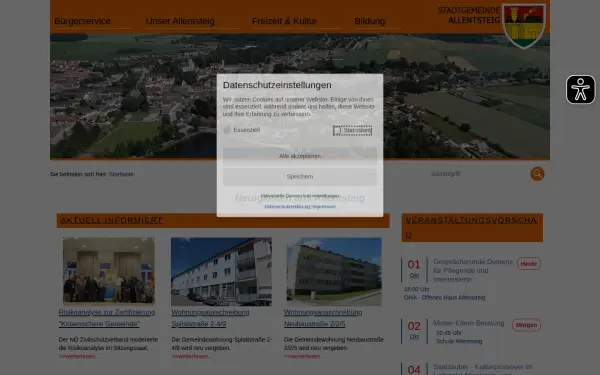Open the Saalzauber Kulturcrossover event
Viewport: 600px width, 375px height.
pyautogui.click(x=483, y=369)
